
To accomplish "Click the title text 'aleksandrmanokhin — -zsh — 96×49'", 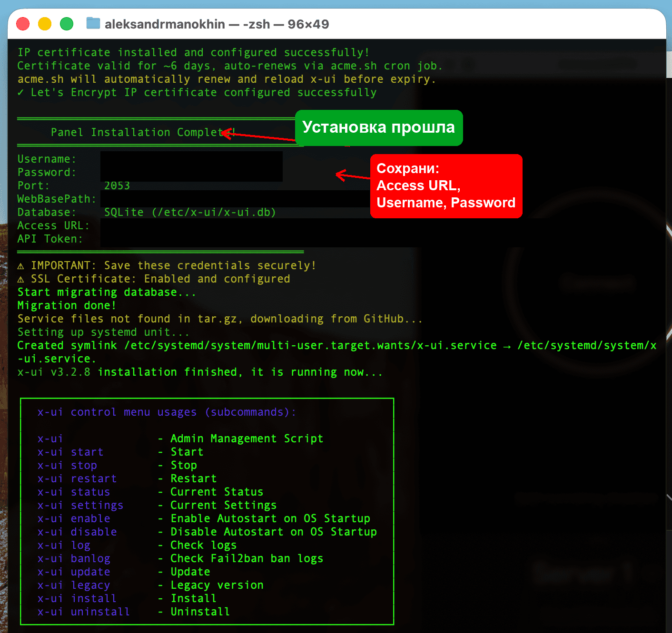I will [217, 24].
